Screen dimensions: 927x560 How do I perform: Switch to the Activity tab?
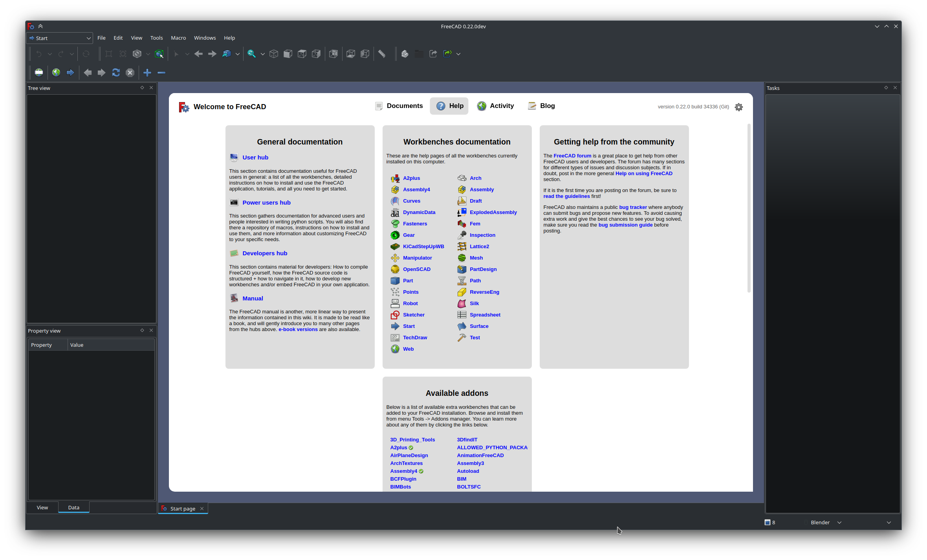(496, 106)
